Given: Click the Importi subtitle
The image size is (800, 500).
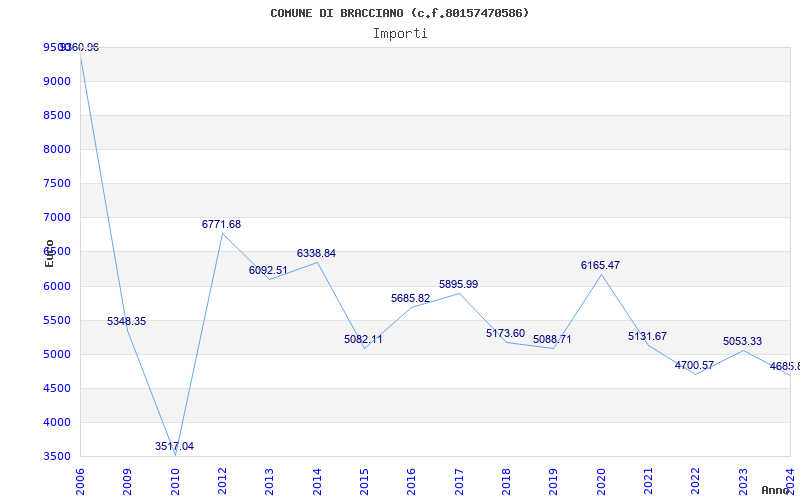Looking at the screenshot, I should [400, 34].
